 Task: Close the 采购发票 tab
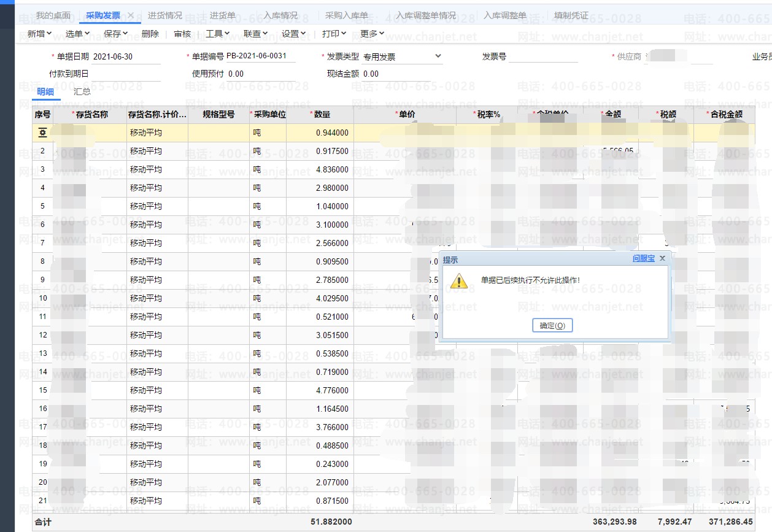pyautogui.click(x=131, y=15)
